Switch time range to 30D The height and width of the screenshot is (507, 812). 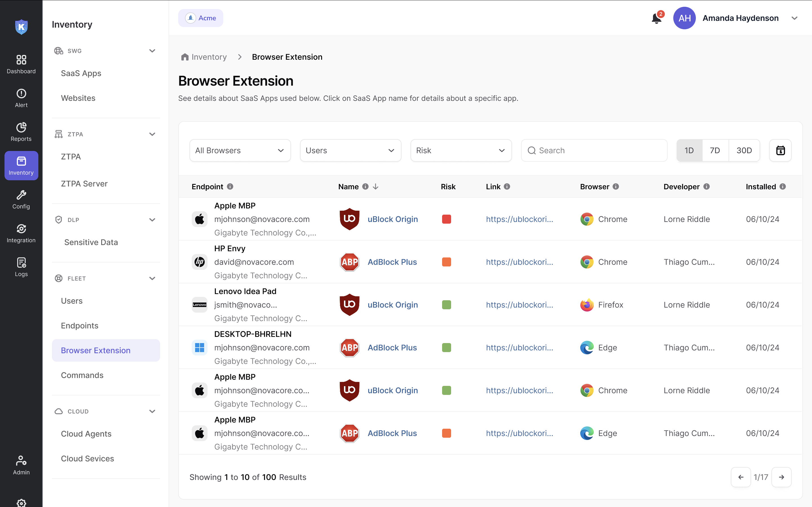(744, 151)
